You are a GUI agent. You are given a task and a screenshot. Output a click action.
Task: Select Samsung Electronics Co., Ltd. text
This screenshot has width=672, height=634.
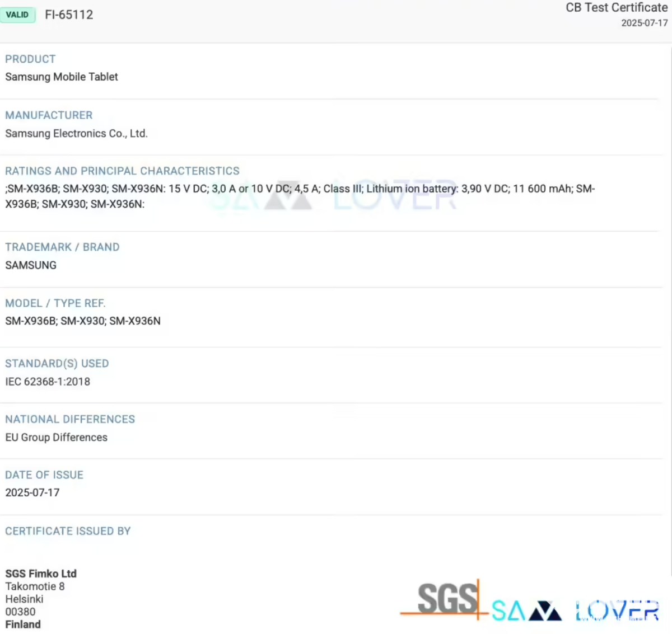point(76,133)
